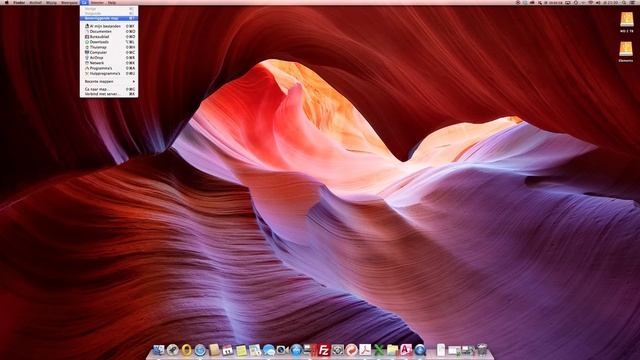This screenshot has width=640, height=360.
Task: Click the volume icon in menu bar
Action: 598,2
